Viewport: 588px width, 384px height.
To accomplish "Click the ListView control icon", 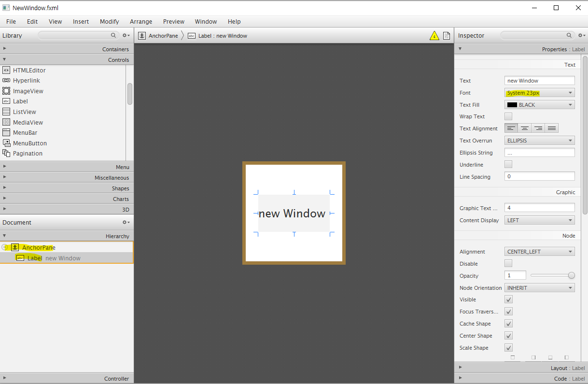I will 6,112.
